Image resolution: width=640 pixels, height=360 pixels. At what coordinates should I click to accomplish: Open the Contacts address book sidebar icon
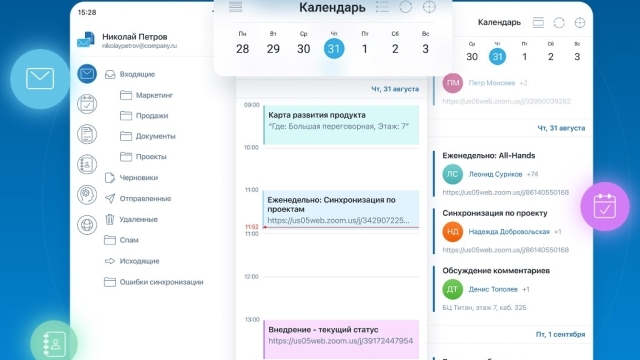87,164
